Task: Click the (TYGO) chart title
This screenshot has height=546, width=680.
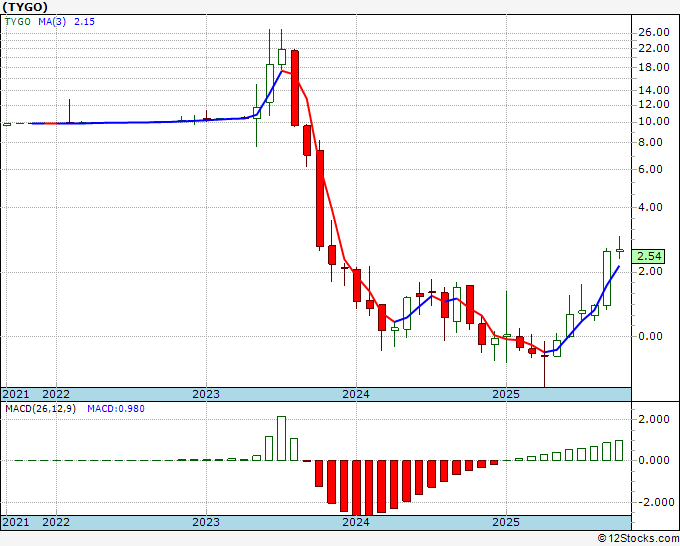Action: click(x=25, y=7)
